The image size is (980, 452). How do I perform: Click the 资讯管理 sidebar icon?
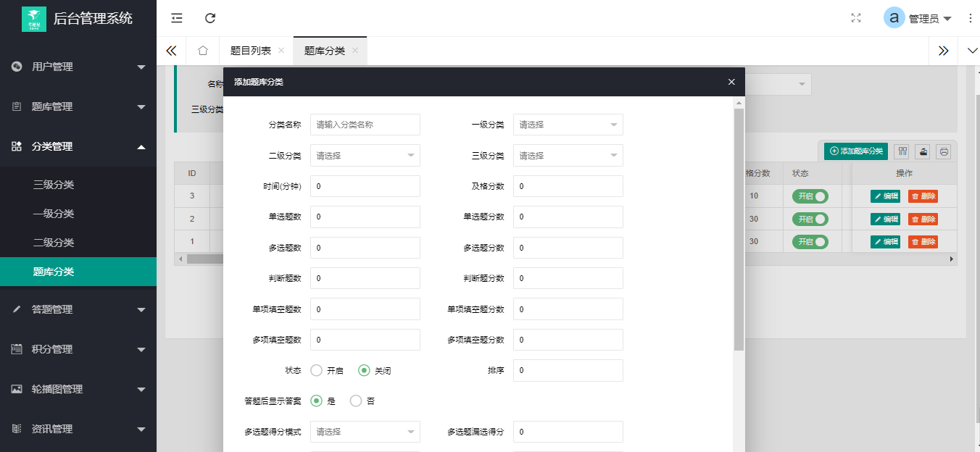tap(17, 429)
